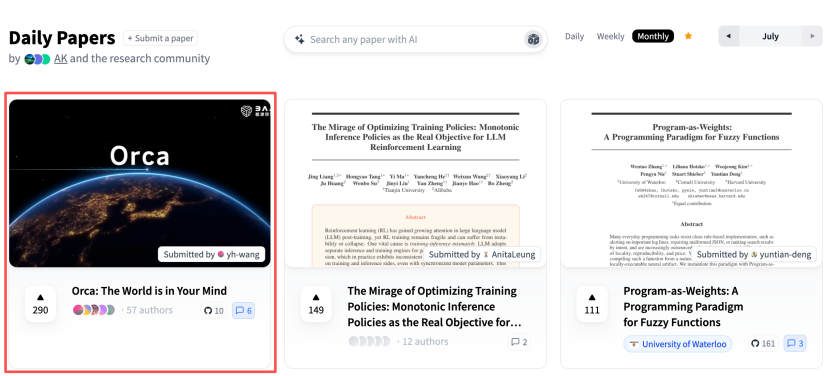Click Submitted by yh-wang badge
Image resolution: width=828 pixels, height=376 pixels.
pos(211,255)
